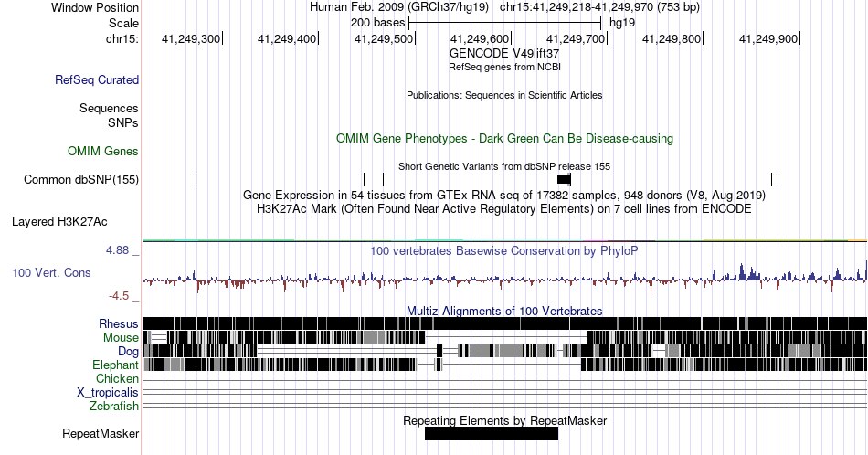Click Multiz Alignments of 100 Vertebrates title
This screenshot has width=868, height=455.
[504, 311]
